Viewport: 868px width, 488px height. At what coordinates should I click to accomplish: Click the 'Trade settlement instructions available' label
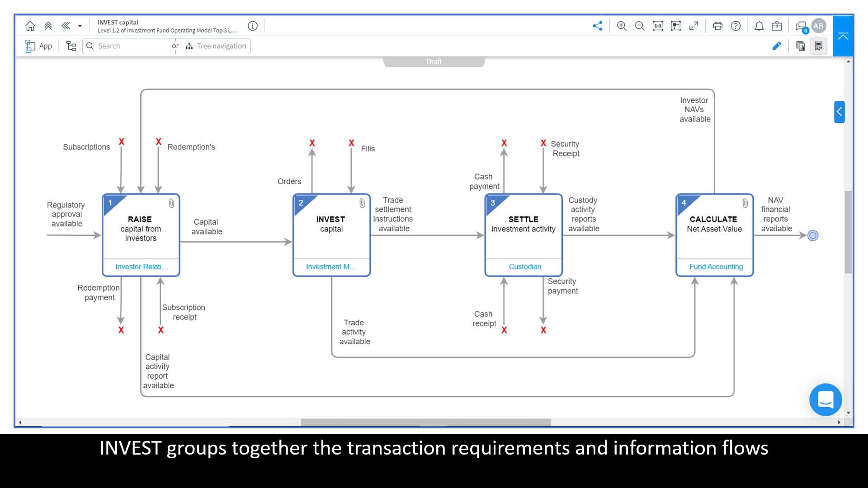coord(393,214)
